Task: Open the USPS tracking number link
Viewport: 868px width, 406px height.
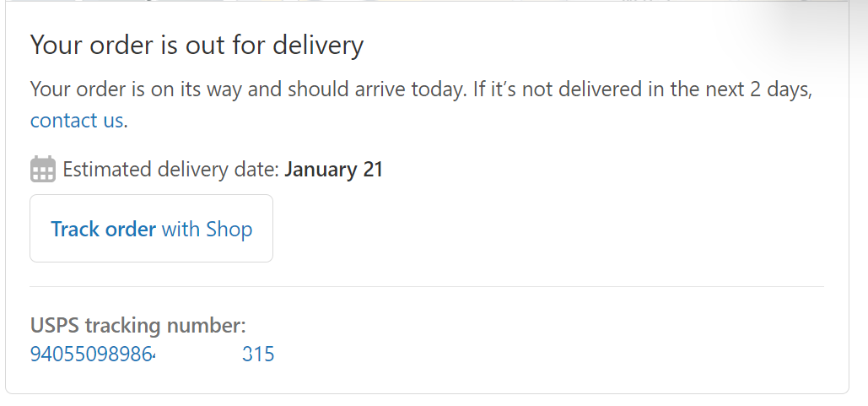Action: [x=152, y=354]
